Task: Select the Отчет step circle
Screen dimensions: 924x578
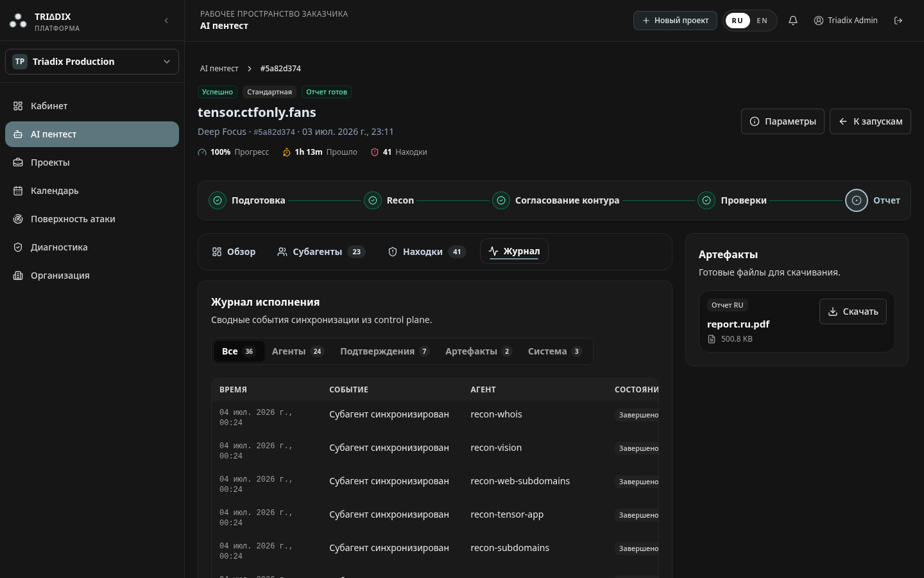Action: click(x=857, y=200)
